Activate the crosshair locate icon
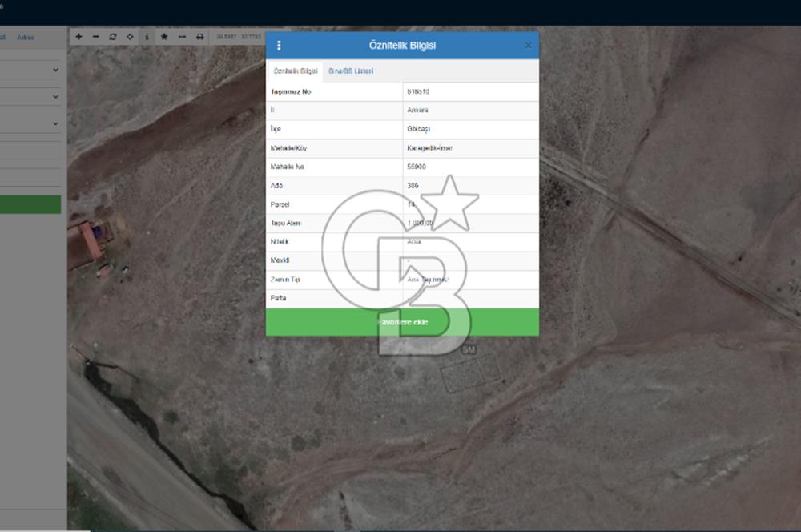This screenshot has width=801, height=532. [130, 37]
